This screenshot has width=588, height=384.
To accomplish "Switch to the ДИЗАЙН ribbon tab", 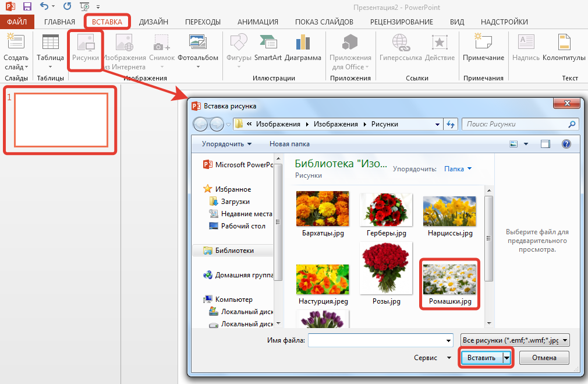I will (154, 22).
